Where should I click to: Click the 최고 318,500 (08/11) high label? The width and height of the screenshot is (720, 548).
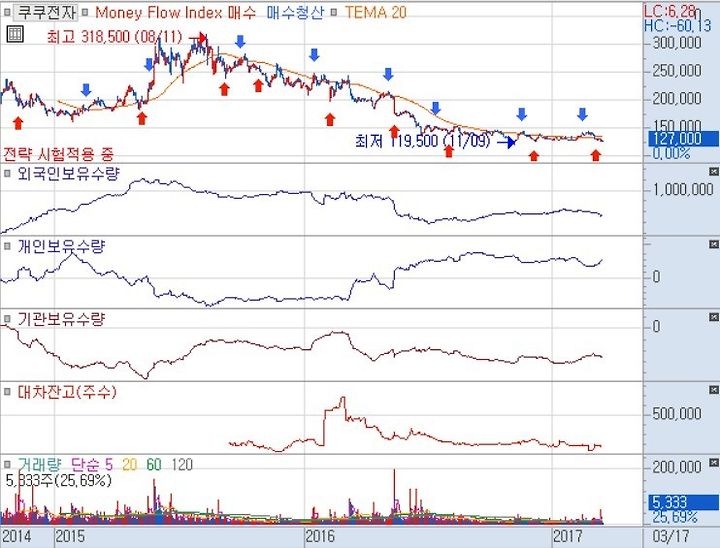click(x=114, y=37)
